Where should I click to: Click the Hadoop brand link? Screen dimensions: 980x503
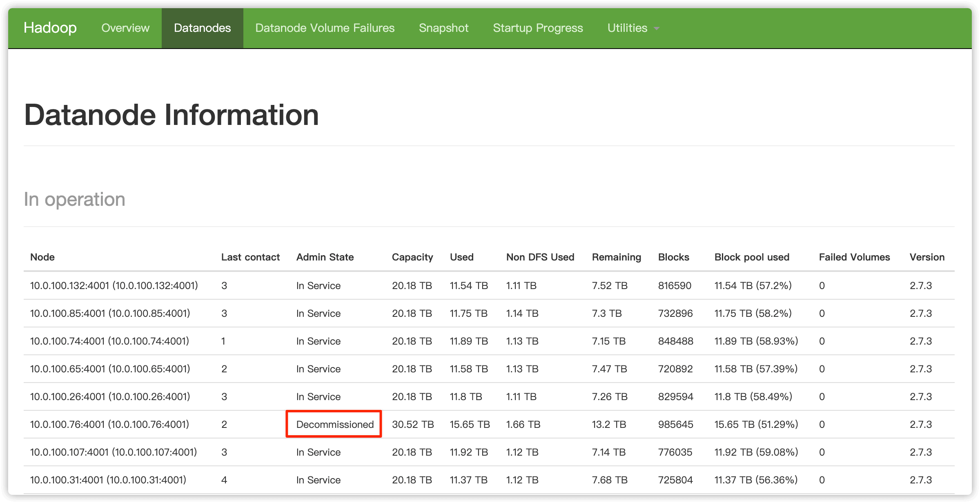point(50,28)
